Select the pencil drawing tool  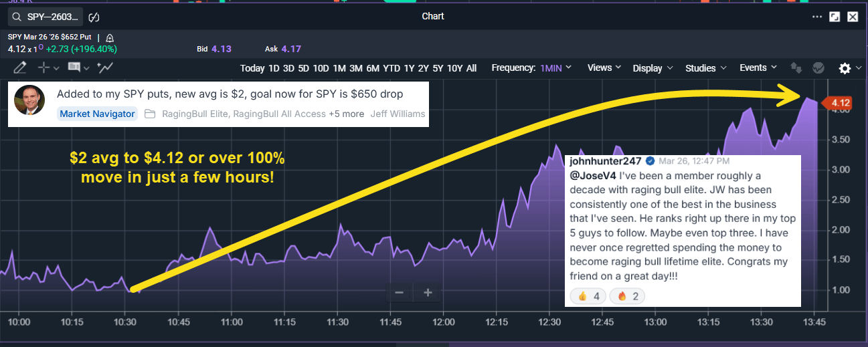pos(19,68)
